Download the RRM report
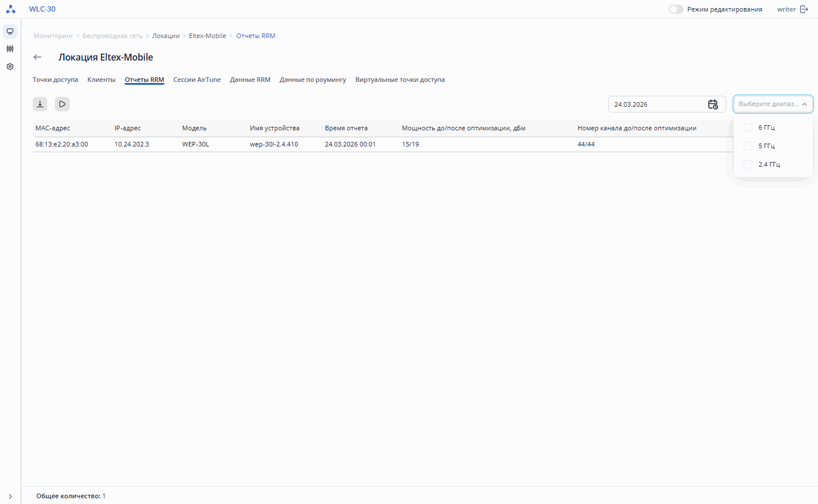Screen dimensions: 818x504 click(x=40, y=104)
